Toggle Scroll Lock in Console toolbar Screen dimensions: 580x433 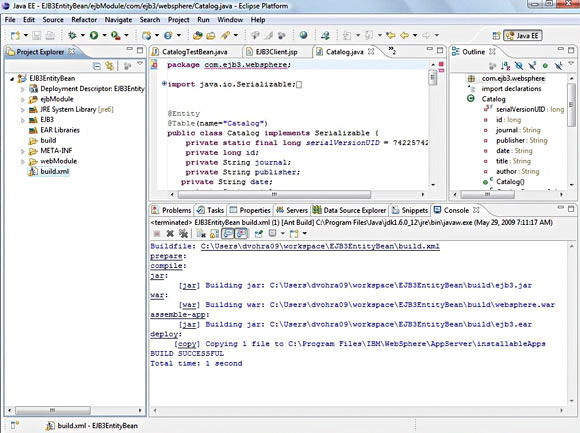(x=214, y=233)
